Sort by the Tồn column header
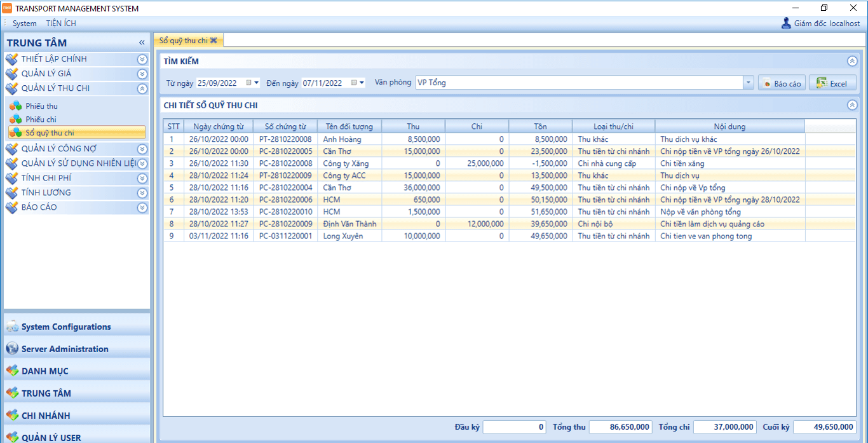868x443 pixels. coord(540,126)
